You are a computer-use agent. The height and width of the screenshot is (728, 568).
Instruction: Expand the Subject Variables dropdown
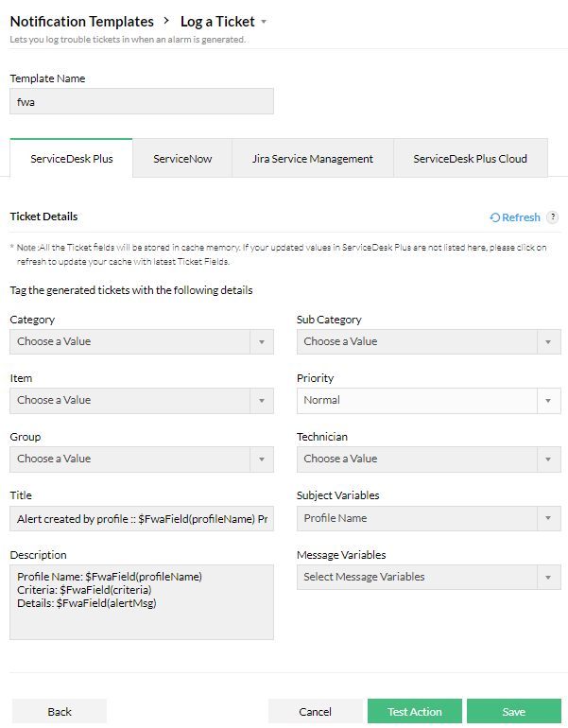[428, 518]
